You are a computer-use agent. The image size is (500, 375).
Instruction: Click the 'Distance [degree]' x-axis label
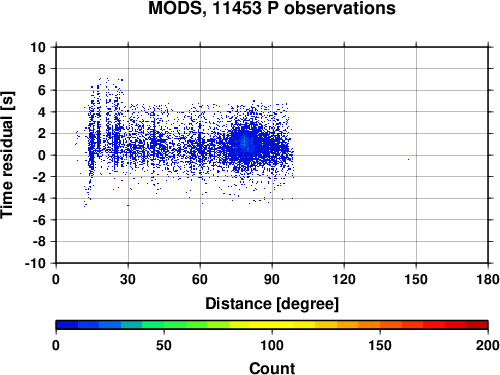[272, 304]
